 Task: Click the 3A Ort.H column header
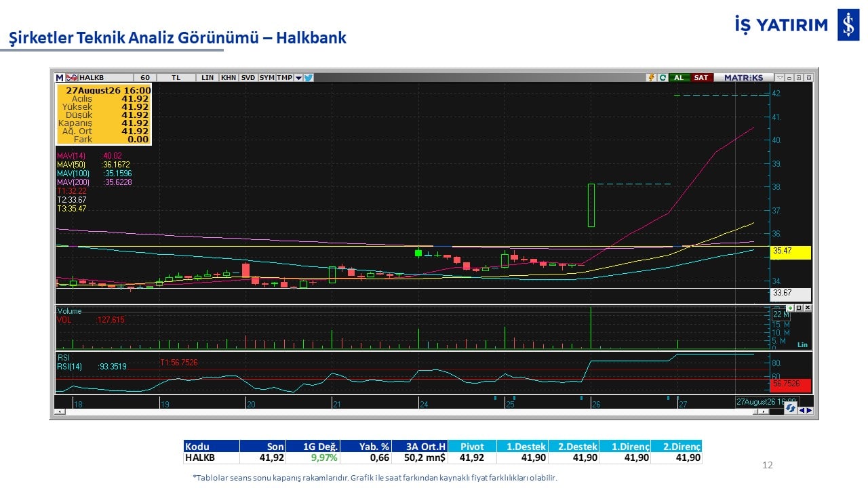(420, 447)
